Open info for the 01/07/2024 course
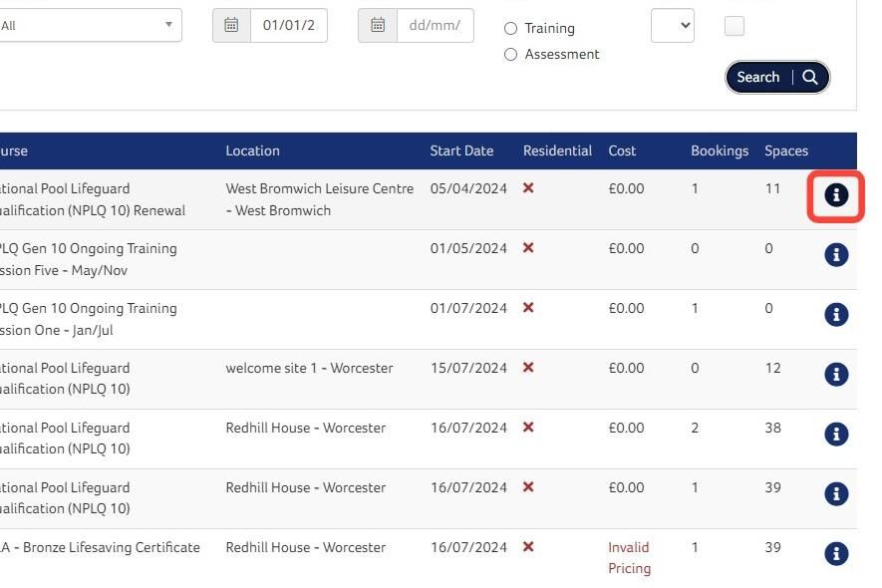This screenshot has height=588, width=882. coord(836,315)
